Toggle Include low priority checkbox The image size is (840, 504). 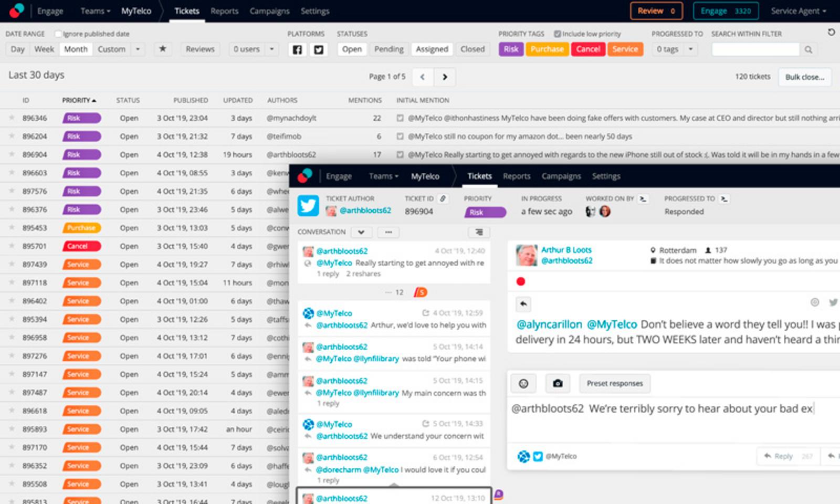click(x=558, y=34)
